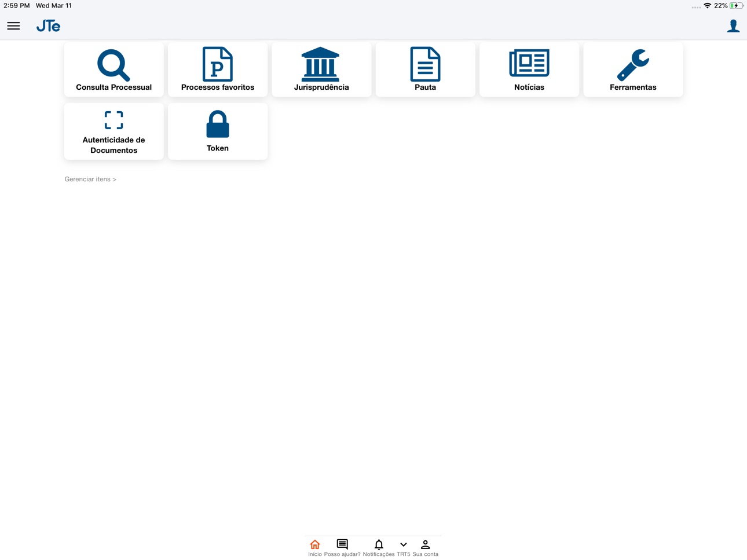Tap the battery status indicator

click(x=736, y=6)
